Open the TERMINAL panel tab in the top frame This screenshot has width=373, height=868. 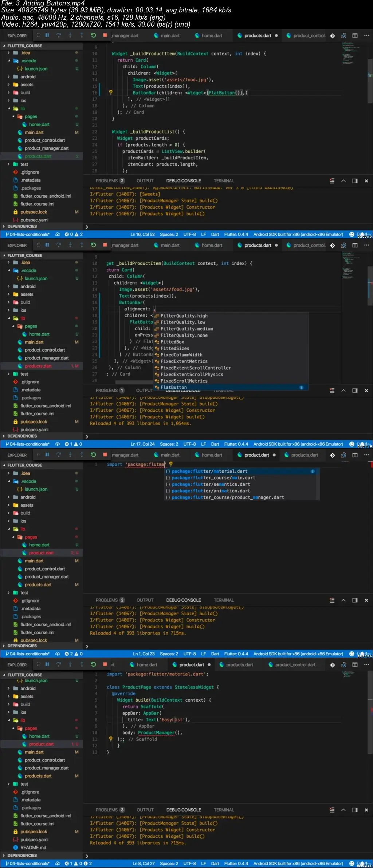[224, 181]
